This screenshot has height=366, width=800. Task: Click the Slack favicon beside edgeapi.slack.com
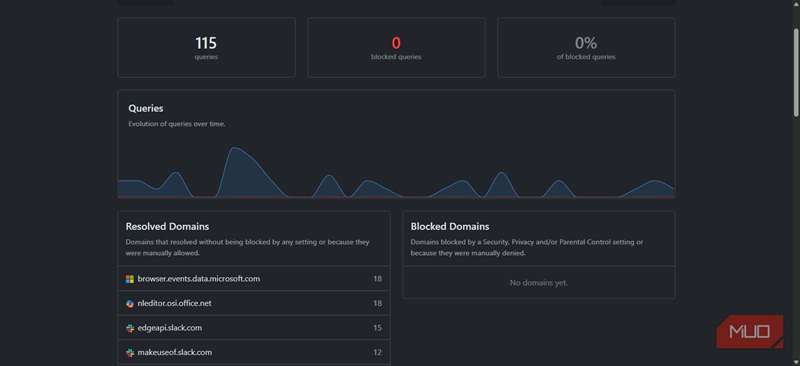pos(130,328)
